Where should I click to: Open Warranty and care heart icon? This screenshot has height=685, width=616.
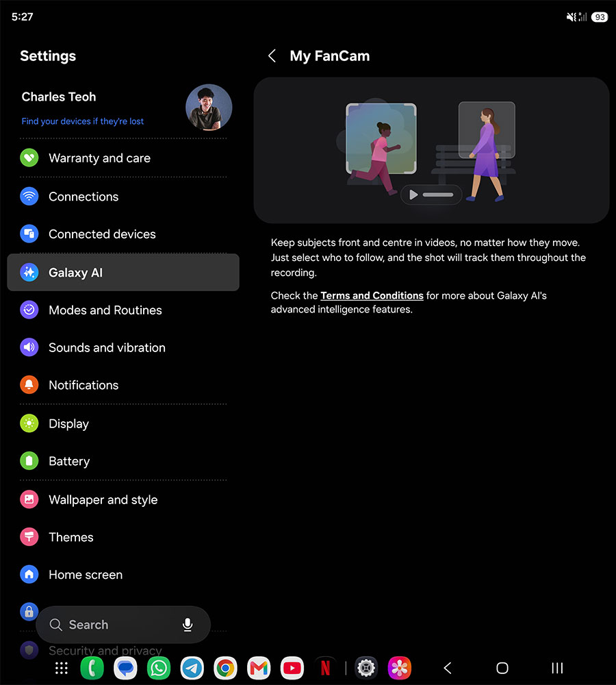pyautogui.click(x=29, y=158)
